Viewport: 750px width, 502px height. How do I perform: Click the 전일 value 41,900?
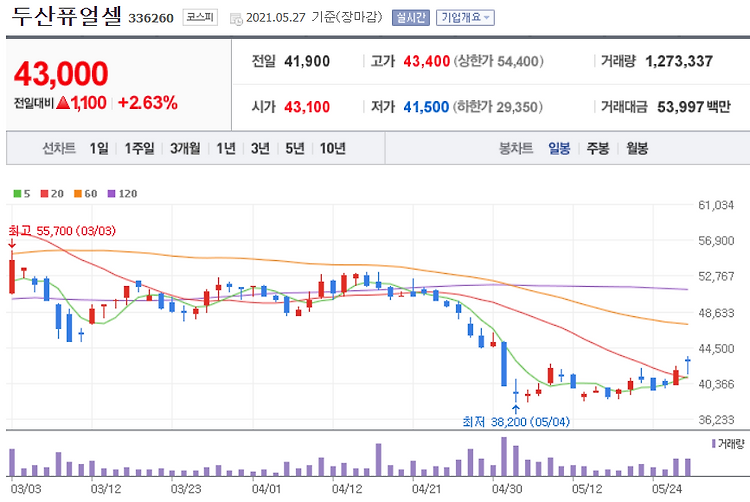(x=307, y=61)
